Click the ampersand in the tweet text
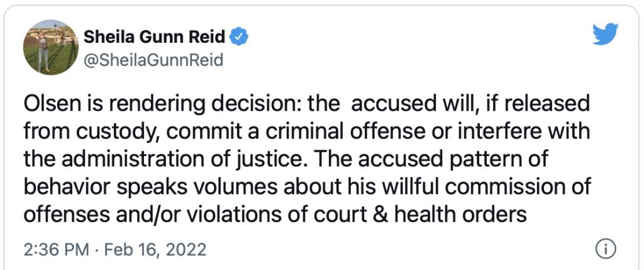The image size is (644, 270). (x=380, y=214)
